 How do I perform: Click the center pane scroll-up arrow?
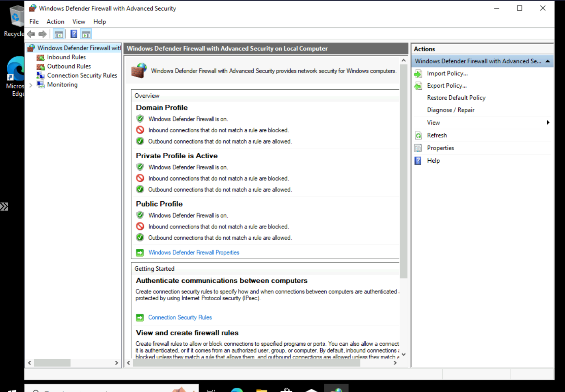[x=403, y=60]
